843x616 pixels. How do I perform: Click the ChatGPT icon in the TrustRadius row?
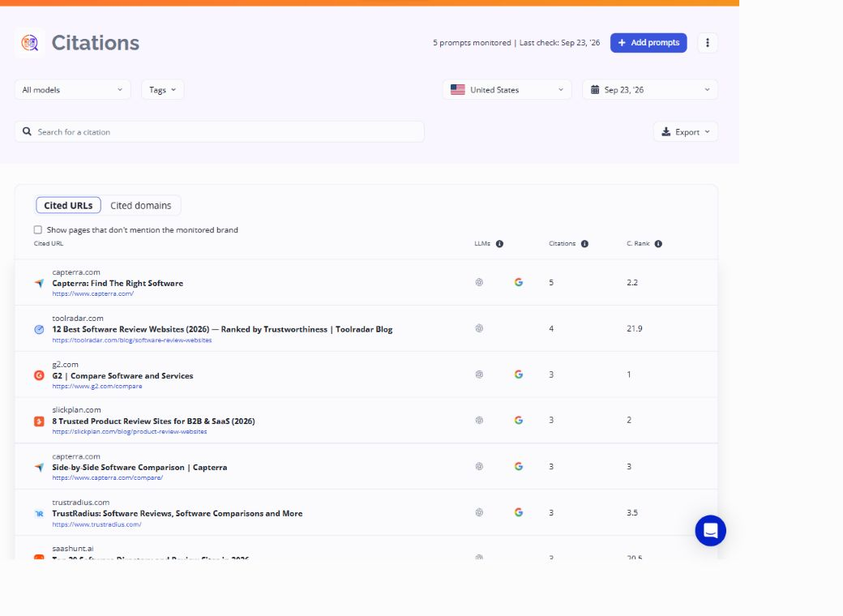point(479,513)
